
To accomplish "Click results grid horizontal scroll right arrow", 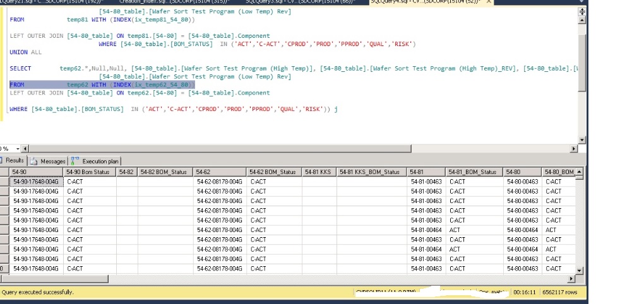I will [571, 279].
